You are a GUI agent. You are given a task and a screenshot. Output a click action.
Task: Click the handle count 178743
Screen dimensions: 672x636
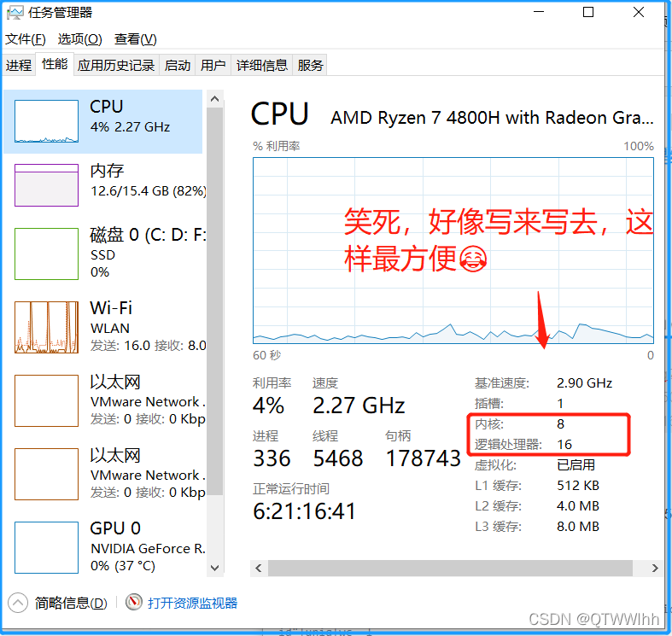point(423,458)
